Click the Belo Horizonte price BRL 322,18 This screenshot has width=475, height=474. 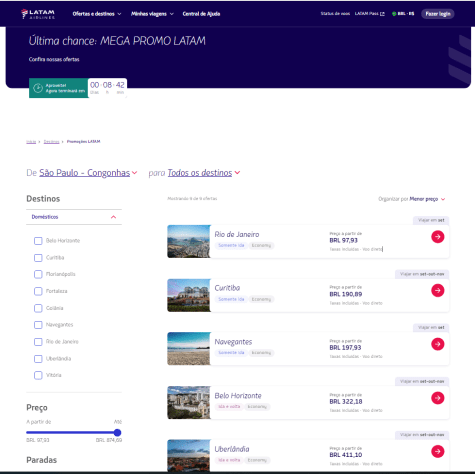[x=346, y=401]
